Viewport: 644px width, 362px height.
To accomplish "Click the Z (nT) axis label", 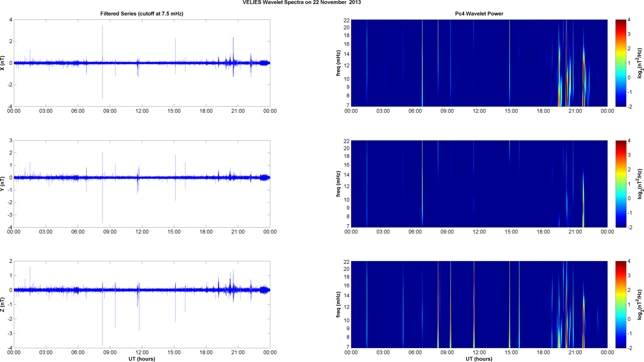I will (x=3, y=305).
